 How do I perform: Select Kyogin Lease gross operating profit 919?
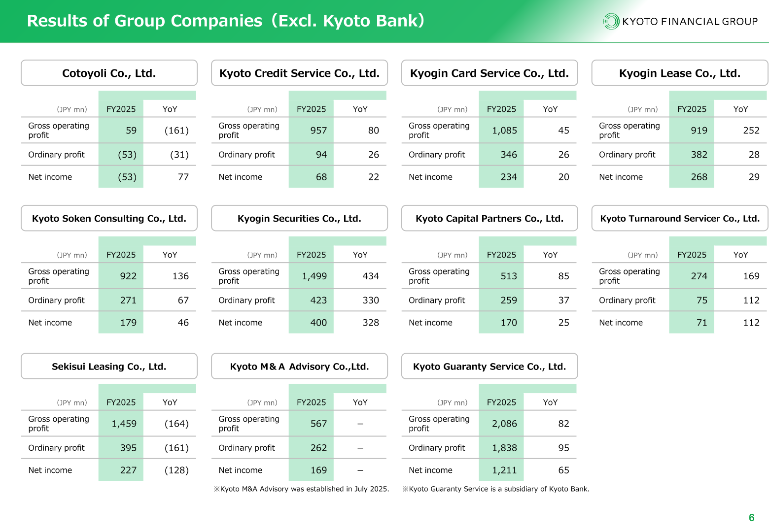click(x=699, y=131)
